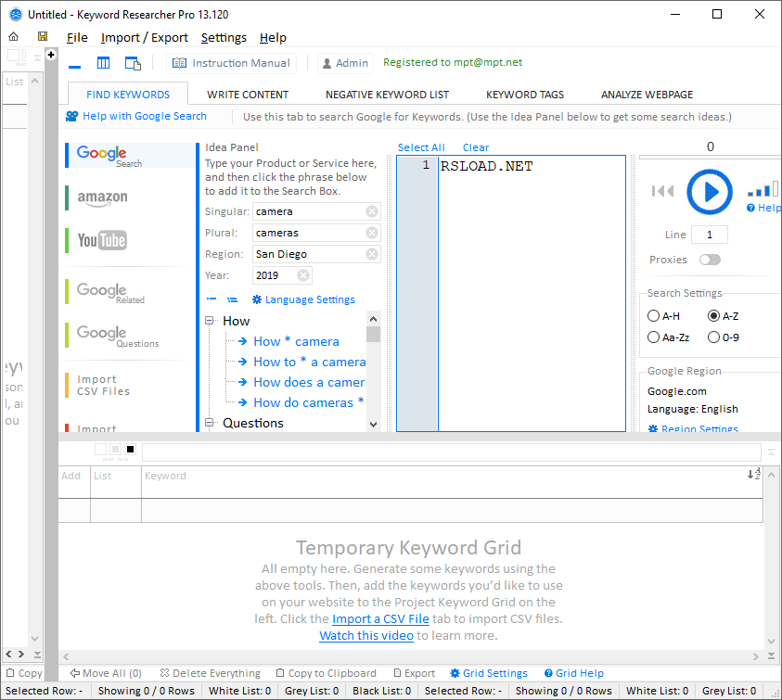Click the sort A-Z icon in grid header
This screenshot has height=700, width=782.
pyautogui.click(x=753, y=474)
